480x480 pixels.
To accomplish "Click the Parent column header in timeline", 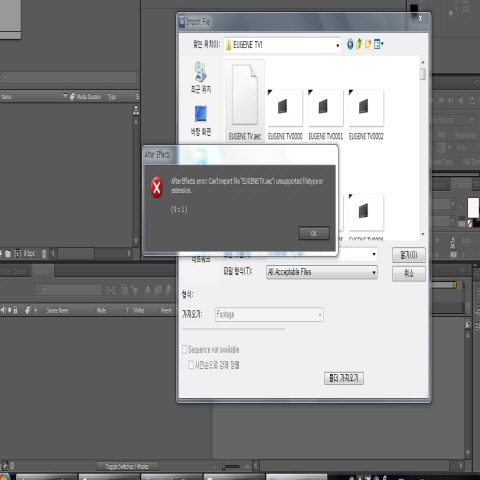I will [166, 310].
